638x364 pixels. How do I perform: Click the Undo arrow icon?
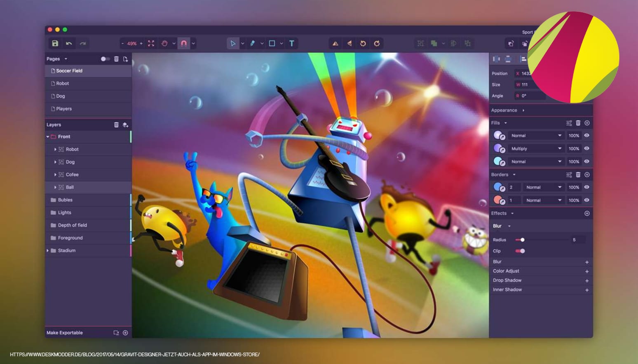click(x=69, y=43)
